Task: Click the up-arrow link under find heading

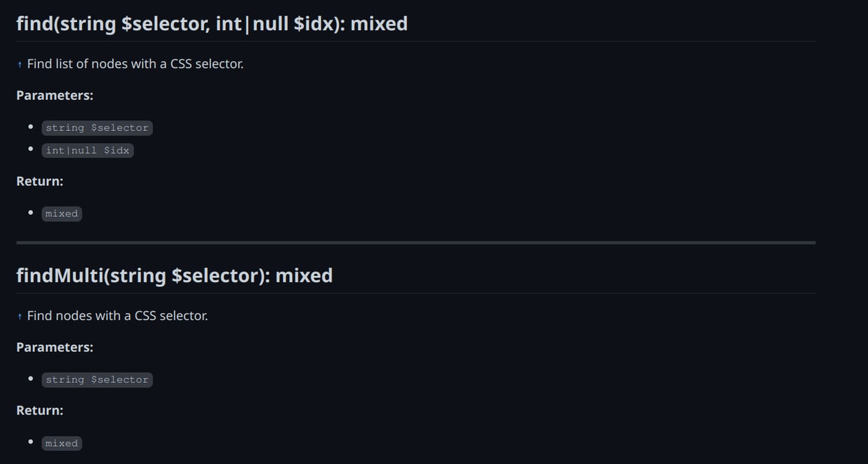Action: [x=20, y=64]
